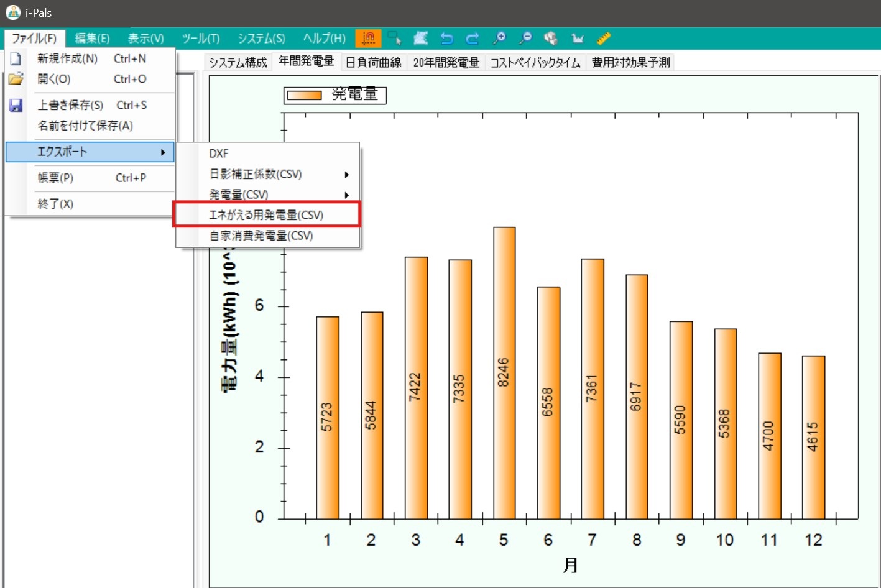Choose 名前を付けて保存(A) menu entry
The height and width of the screenshot is (588, 881).
[x=91, y=126]
